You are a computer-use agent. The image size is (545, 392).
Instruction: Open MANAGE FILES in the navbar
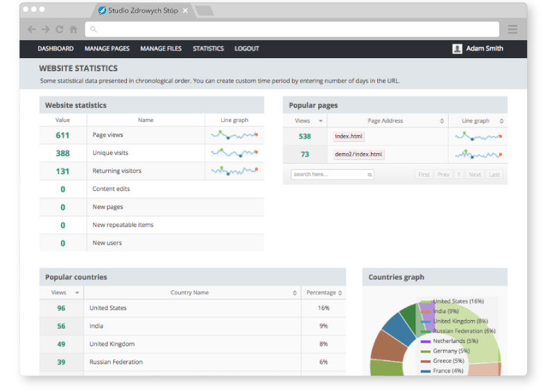coord(161,48)
